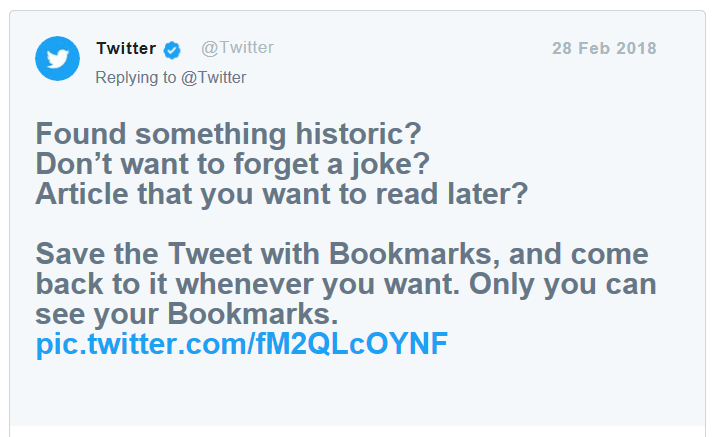717x437 pixels.
Task: Click @Twitter in the Replying to line
Action: pyautogui.click(x=213, y=77)
